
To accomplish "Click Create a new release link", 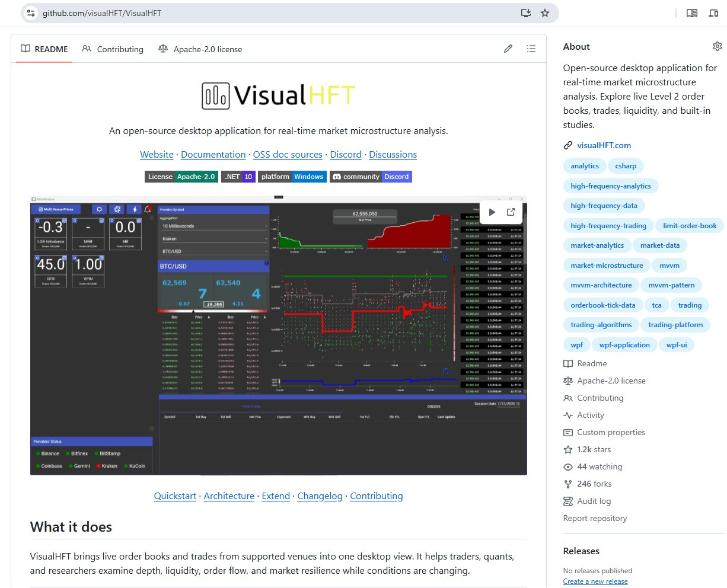I will (x=595, y=581).
